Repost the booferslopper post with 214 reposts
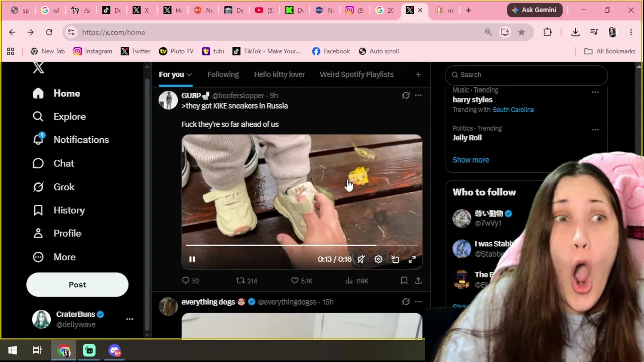The image size is (644, 362). pyautogui.click(x=247, y=281)
